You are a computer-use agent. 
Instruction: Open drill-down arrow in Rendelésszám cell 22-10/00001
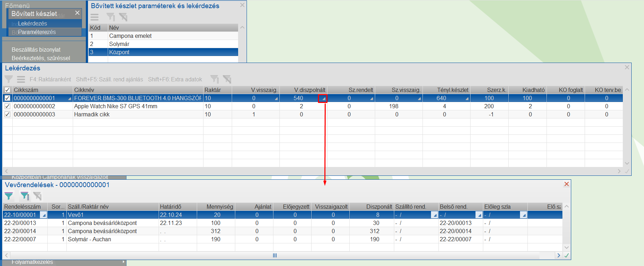(x=43, y=215)
